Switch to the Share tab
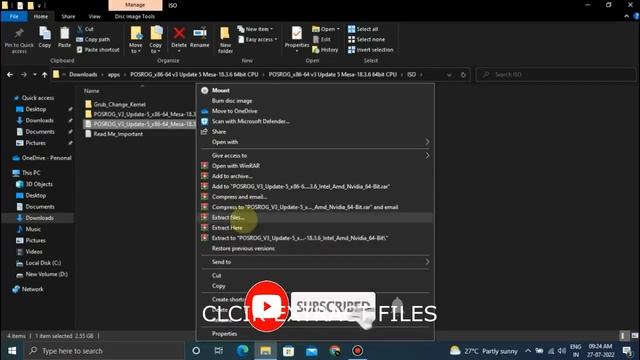This screenshot has height=360, width=640. pos(68,16)
